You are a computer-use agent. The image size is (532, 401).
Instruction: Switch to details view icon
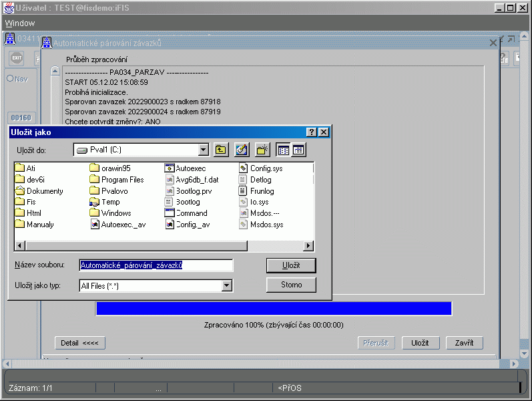pyautogui.click(x=298, y=150)
